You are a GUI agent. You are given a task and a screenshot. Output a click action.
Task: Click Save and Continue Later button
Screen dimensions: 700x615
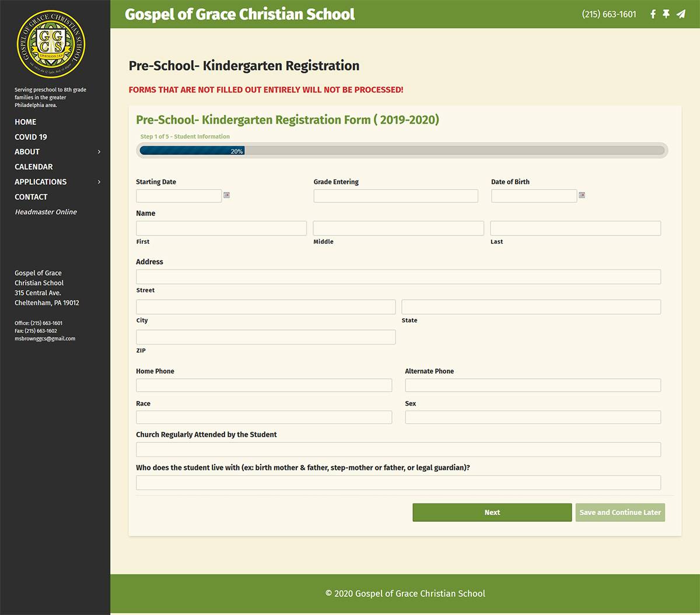pyautogui.click(x=620, y=512)
